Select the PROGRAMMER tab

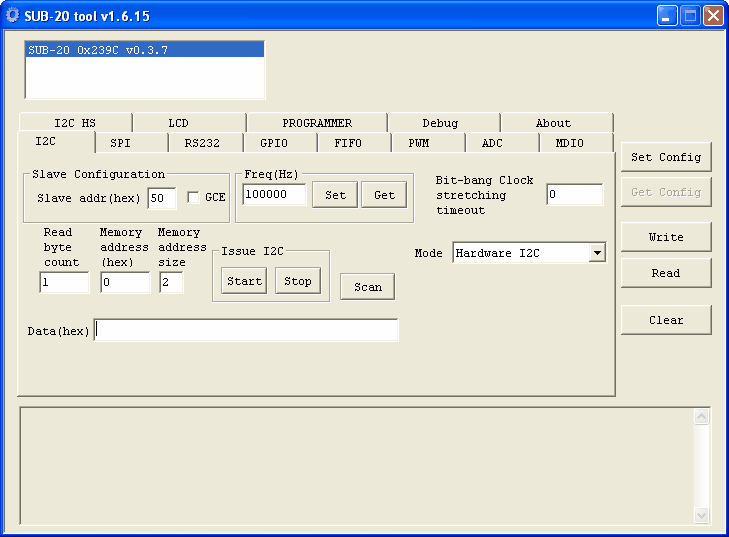pyautogui.click(x=316, y=123)
